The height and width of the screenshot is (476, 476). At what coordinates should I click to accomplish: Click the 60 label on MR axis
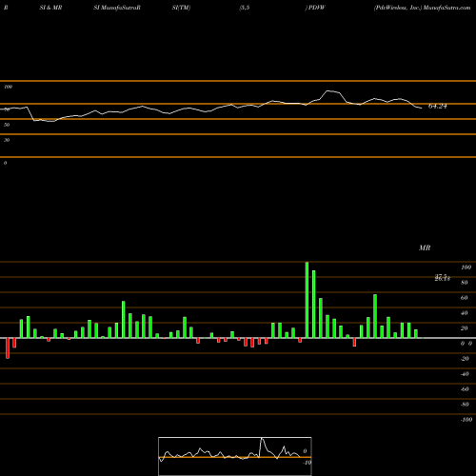(x=465, y=298)
